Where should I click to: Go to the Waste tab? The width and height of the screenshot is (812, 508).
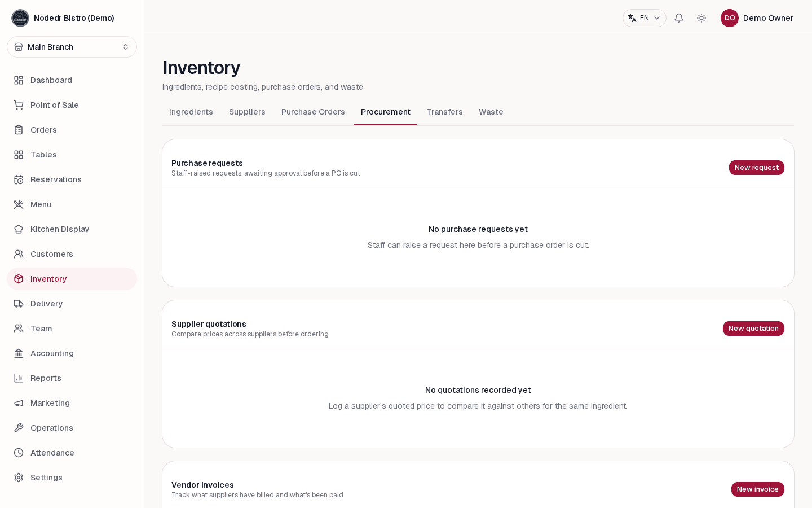(x=491, y=112)
